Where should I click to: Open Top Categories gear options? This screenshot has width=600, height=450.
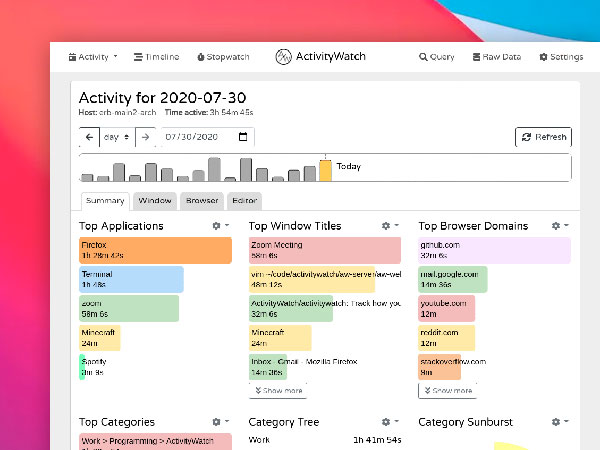pyautogui.click(x=220, y=422)
